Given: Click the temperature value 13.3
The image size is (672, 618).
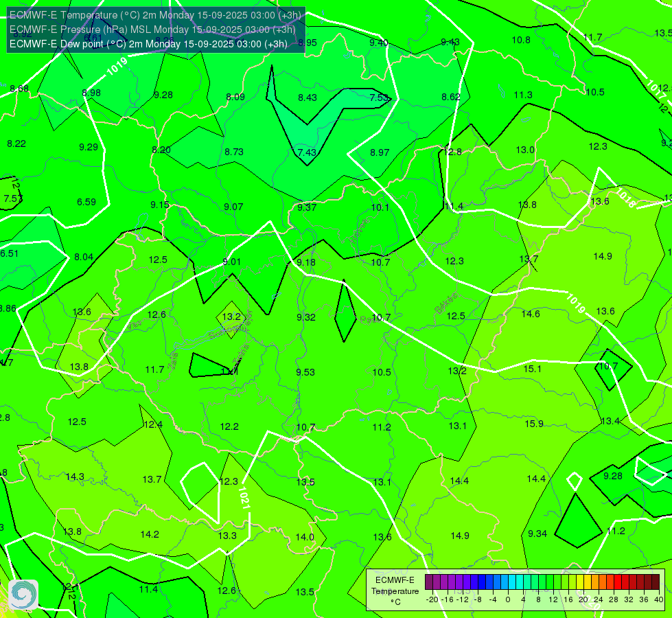Looking at the screenshot, I should [x=227, y=536].
